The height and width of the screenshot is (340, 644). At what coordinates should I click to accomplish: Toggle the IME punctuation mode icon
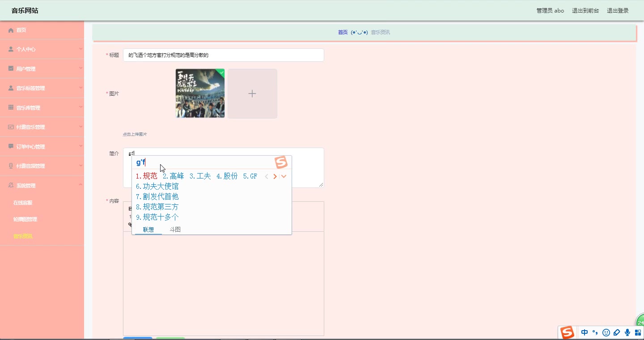tap(595, 332)
